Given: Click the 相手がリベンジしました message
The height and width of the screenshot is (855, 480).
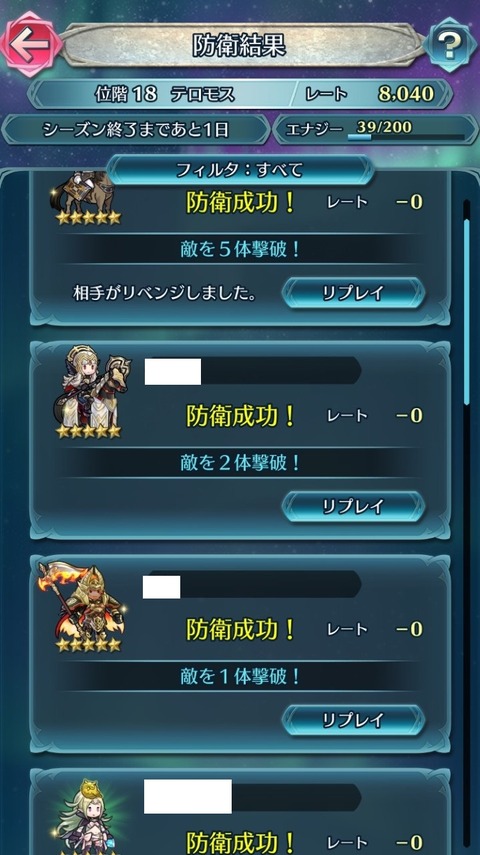Looking at the screenshot, I should 165,293.
